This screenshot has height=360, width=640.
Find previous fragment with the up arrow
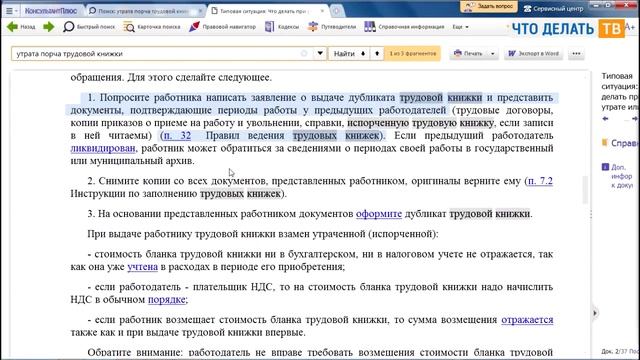point(377,53)
